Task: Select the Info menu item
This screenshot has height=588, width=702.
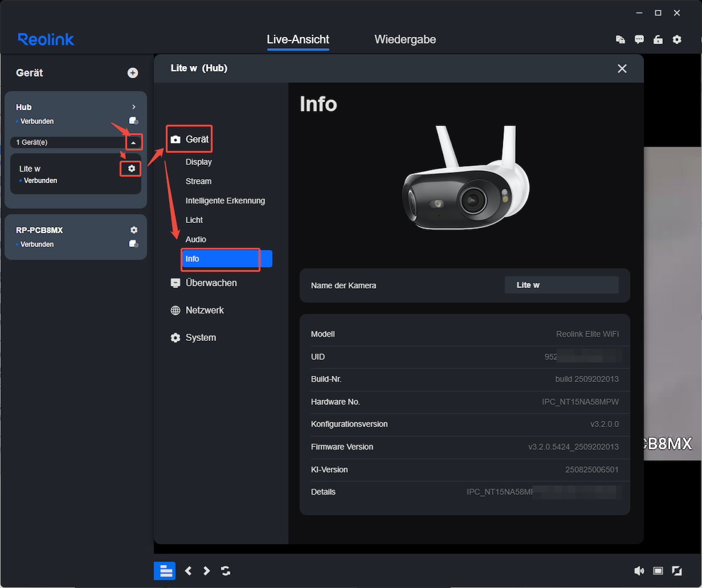Action: pyautogui.click(x=227, y=259)
